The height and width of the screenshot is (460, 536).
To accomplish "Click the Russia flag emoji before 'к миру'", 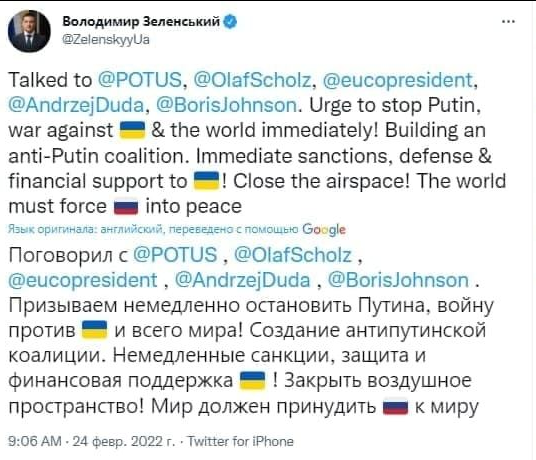I will pyautogui.click(x=395, y=406).
